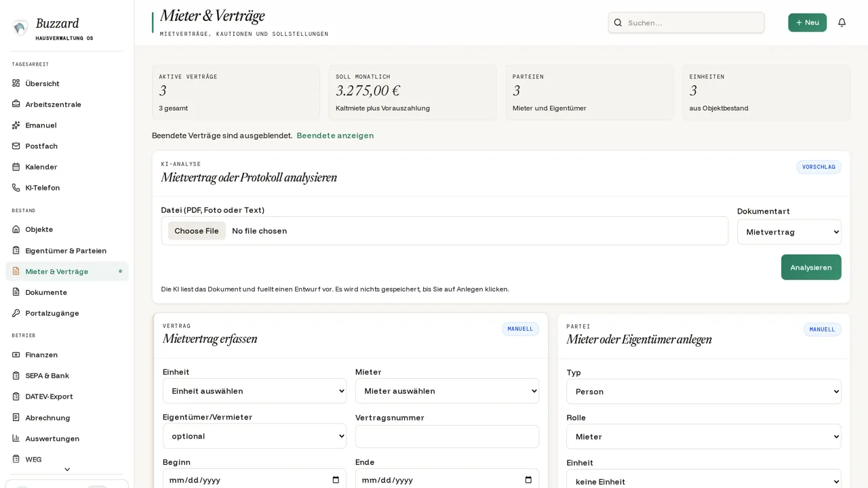Open the Kalender icon

pyautogui.click(x=16, y=167)
